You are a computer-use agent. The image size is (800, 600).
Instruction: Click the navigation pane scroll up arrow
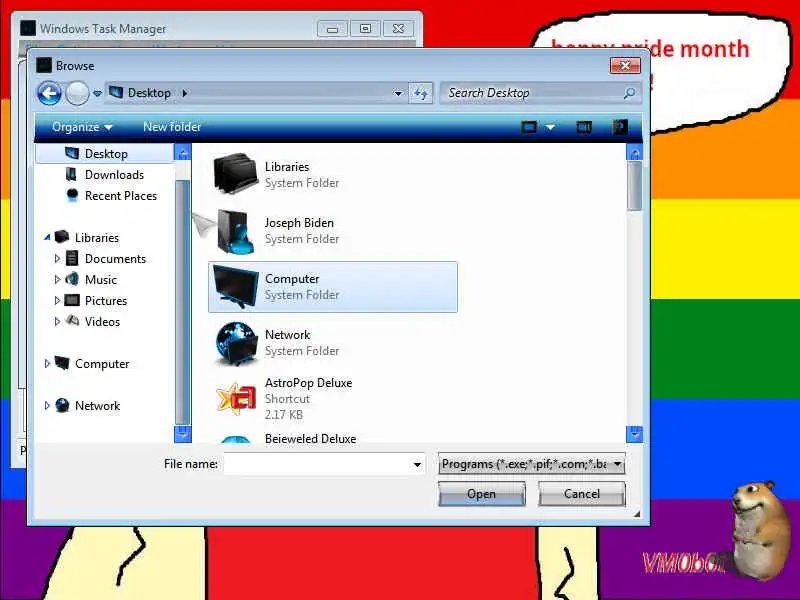(x=183, y=152)
